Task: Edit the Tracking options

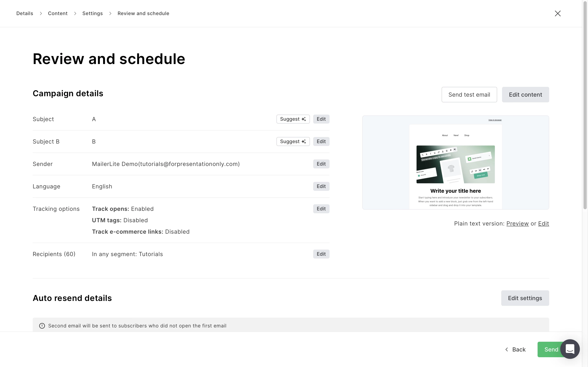Action: coord(321,209)
